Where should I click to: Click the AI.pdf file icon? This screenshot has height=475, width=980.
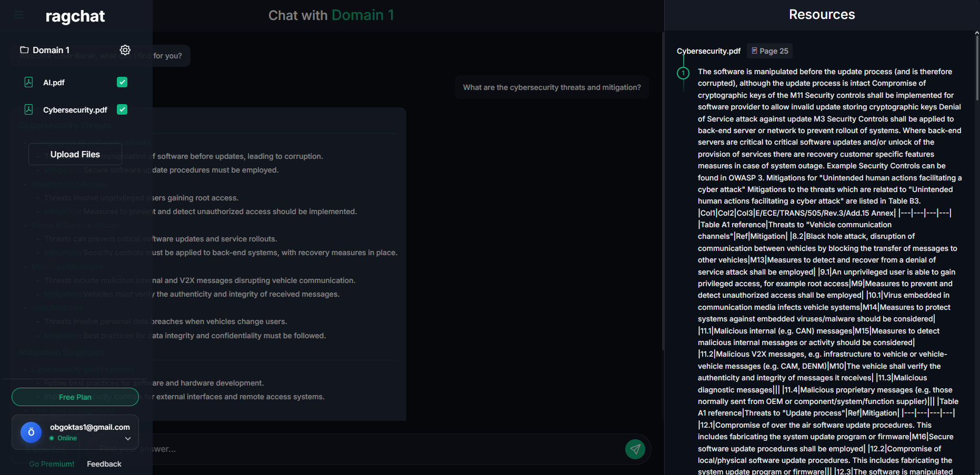tap(29, 82)
